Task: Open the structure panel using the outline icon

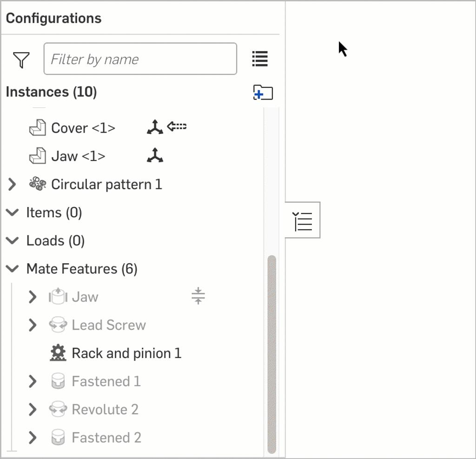Action: coord(303,220)
